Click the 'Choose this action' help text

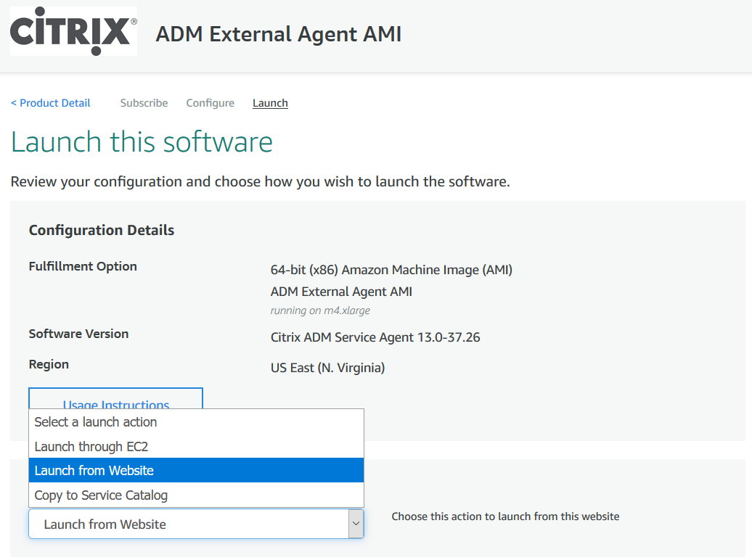point(505,516)
